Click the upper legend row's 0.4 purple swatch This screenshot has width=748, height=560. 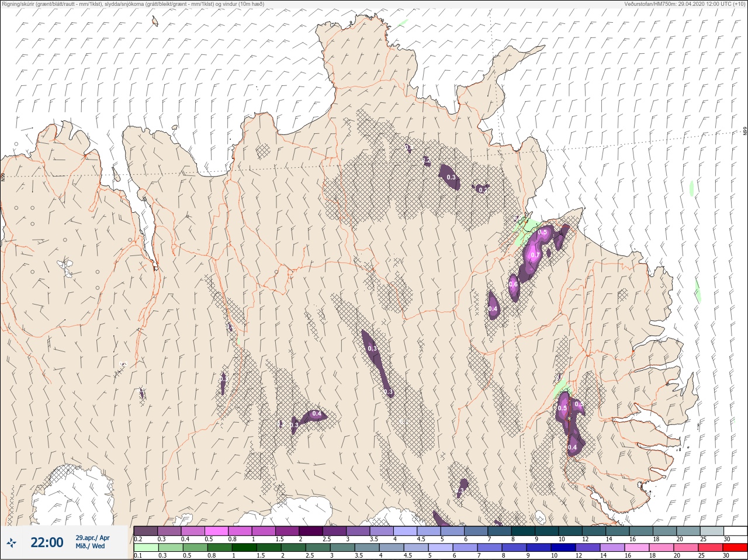point(193,531)
